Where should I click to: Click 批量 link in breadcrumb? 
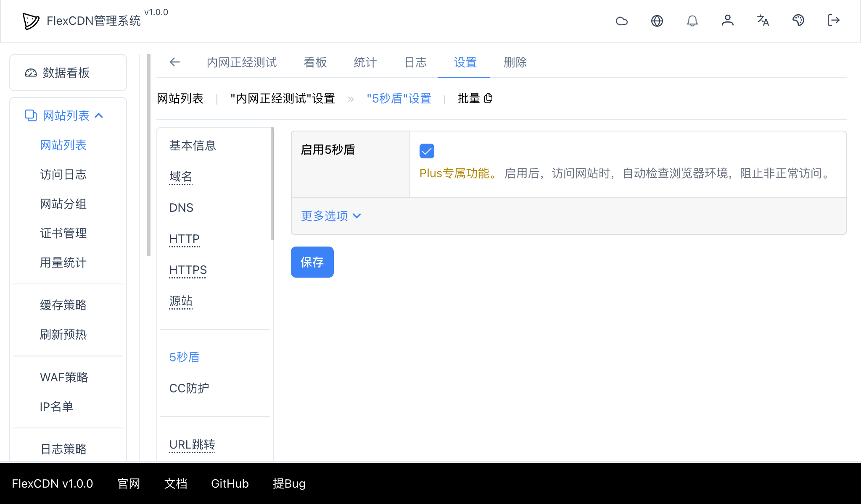coord(469,98)
